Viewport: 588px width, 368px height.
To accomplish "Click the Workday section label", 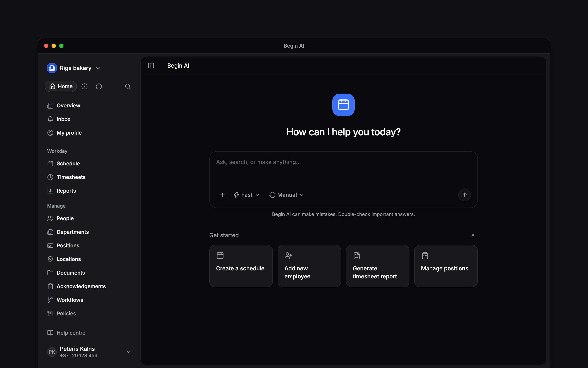I will click(57, 151).
